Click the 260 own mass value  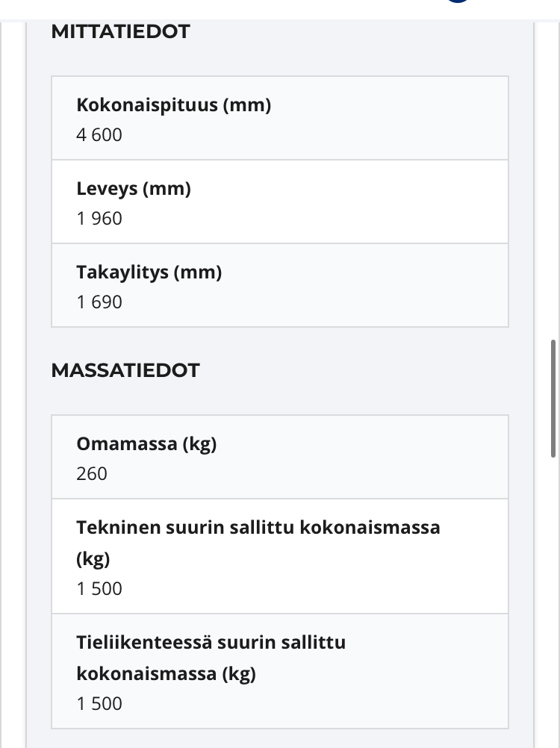(x=92, y=474)
